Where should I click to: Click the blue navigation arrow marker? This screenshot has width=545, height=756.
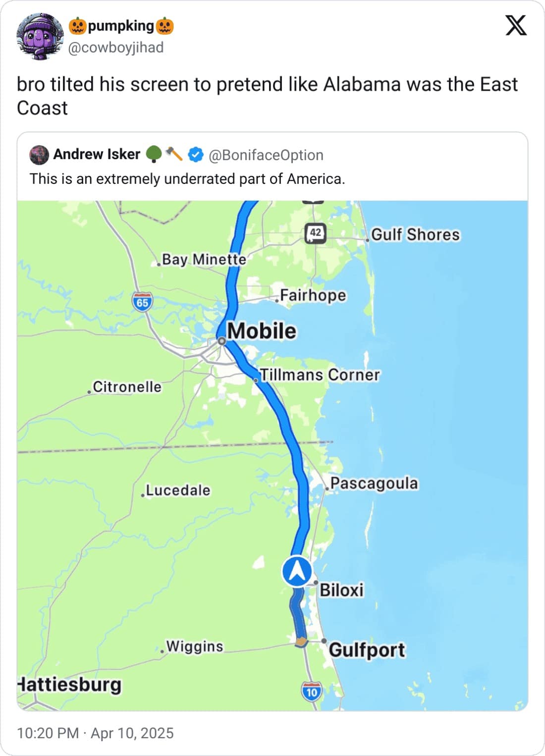pyautogui.click(x=297, y=572)
